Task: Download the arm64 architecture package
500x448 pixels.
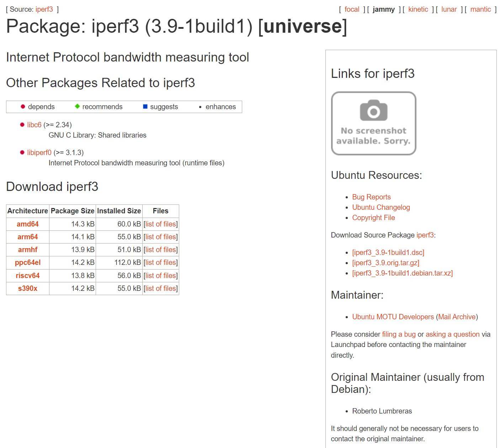Action: click(x=28, y=237)
